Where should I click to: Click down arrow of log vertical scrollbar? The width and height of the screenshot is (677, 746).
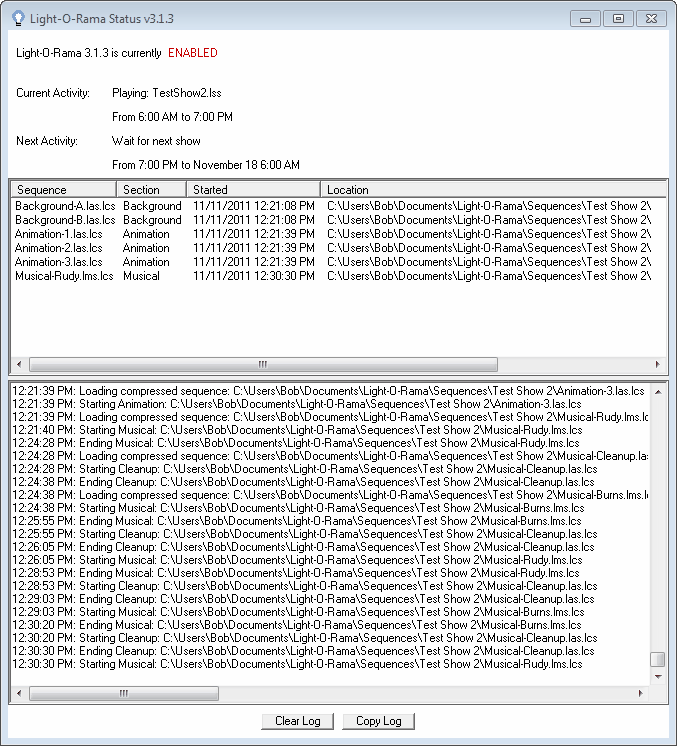click(x=658, y=677)
